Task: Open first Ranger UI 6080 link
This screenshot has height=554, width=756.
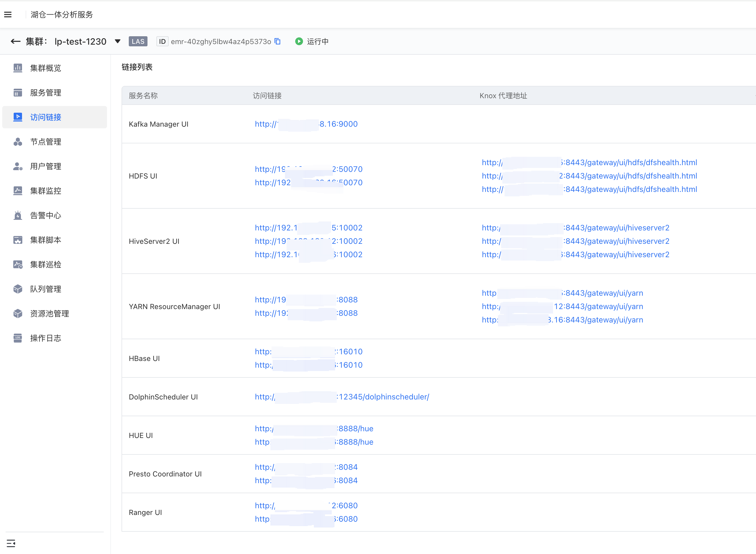Action: click(306, 505)
